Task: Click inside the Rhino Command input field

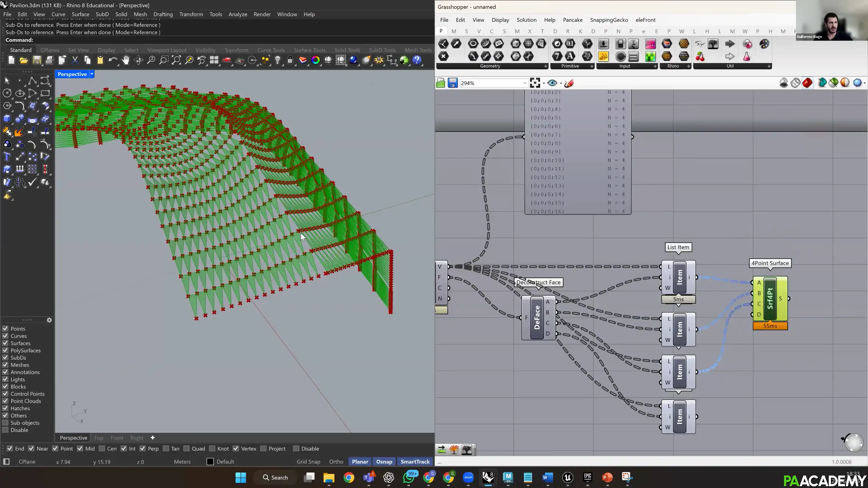Action: pos(136,40)
